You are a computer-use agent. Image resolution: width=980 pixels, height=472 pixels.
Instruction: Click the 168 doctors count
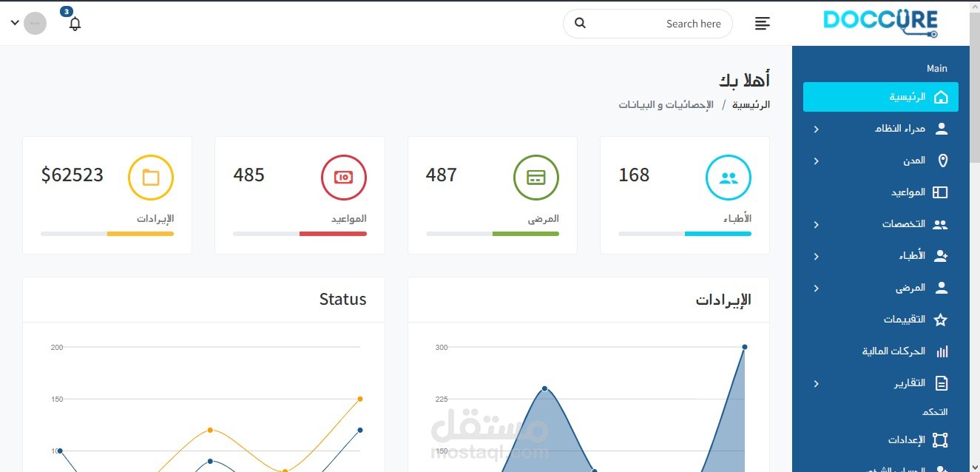tap(634, 175)
